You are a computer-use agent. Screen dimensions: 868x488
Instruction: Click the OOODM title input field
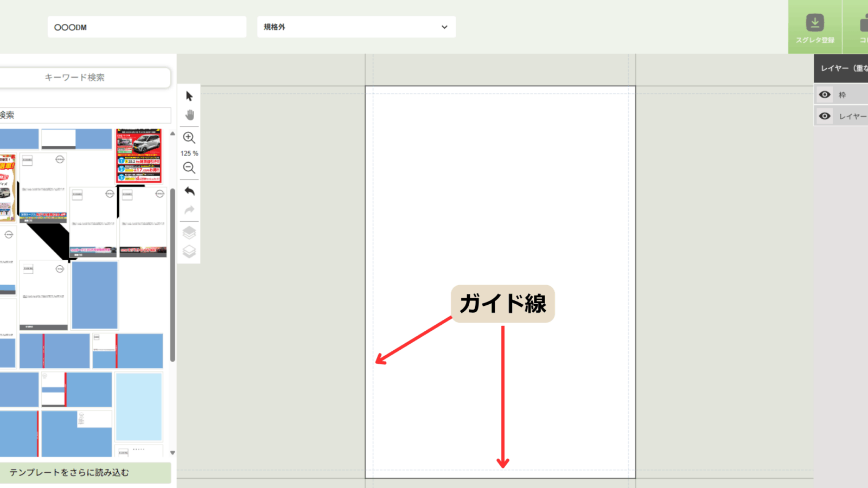(x=146, y=27)
